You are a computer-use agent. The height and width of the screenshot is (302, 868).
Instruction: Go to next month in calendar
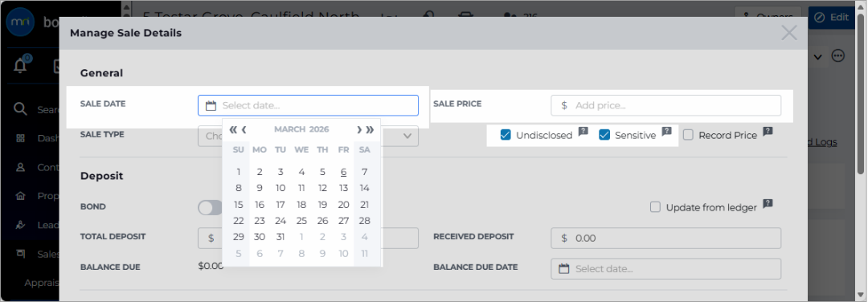tap(359, 129)
